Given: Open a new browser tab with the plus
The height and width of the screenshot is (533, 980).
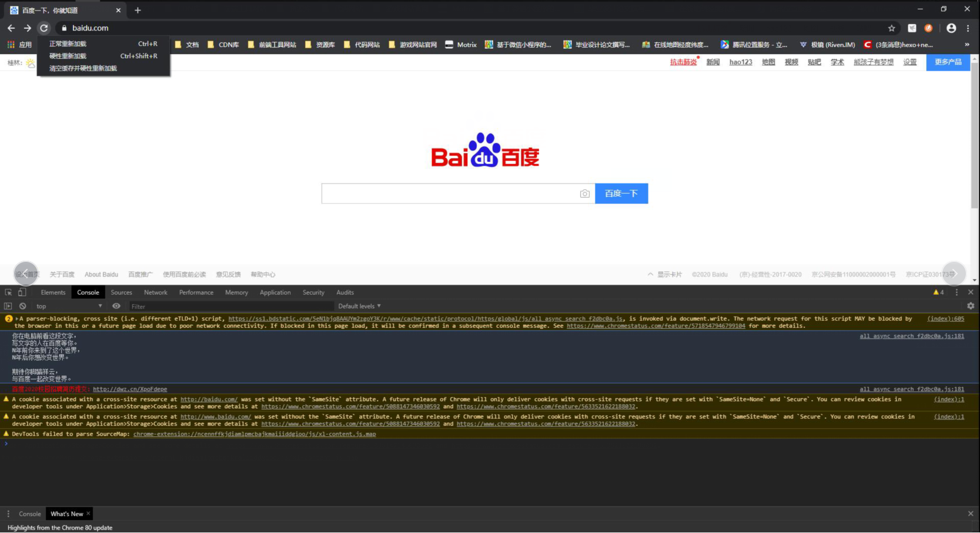Looking at the screenshot, I should pyautogui.click(x=138, y=10).
